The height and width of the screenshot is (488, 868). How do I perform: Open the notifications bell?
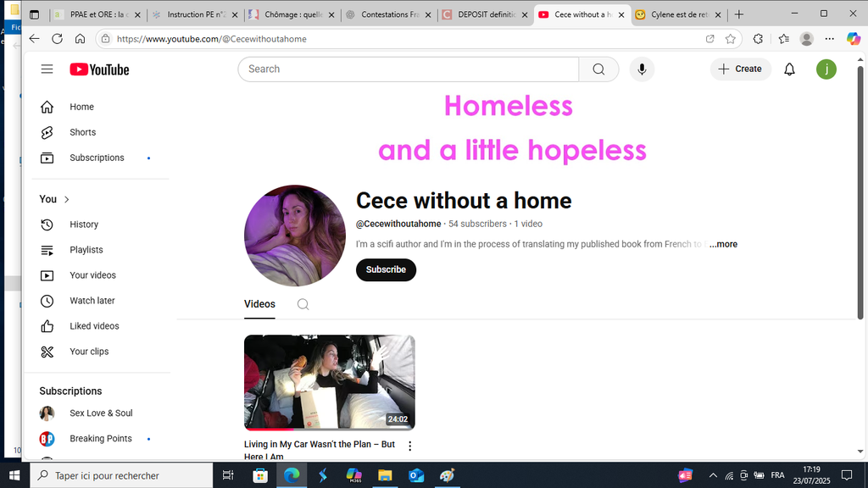pos(789,69)
